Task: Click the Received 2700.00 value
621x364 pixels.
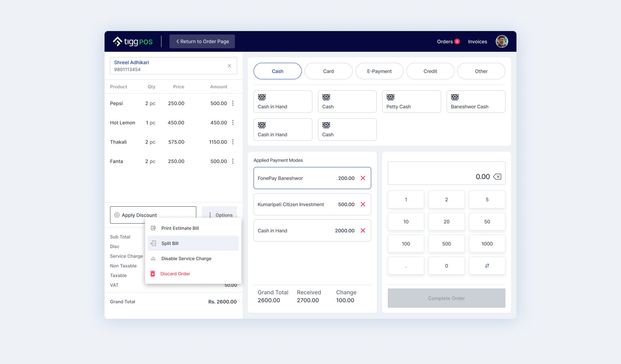Action: tap(308, 300)
